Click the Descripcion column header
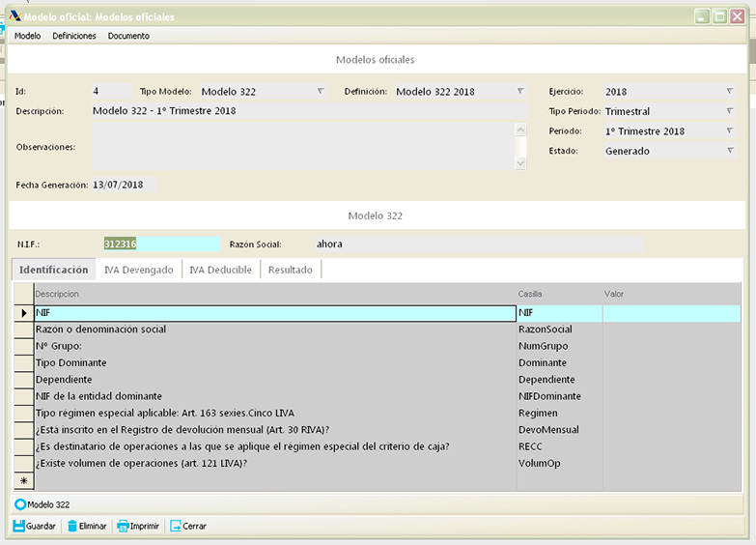 pos(275,294)
